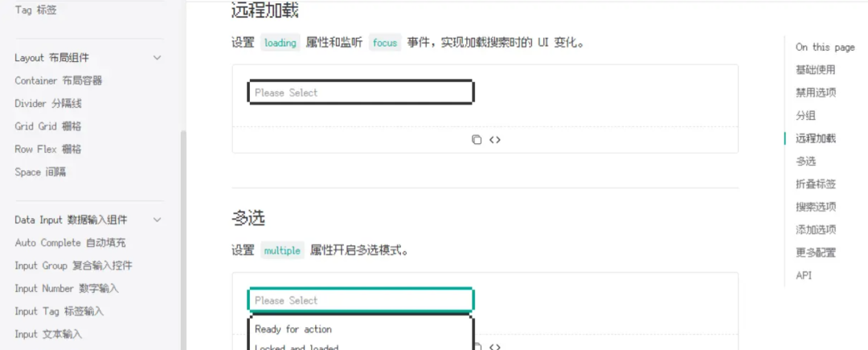
Task: Open Input 文本输入 page
Action: (48, 334)
